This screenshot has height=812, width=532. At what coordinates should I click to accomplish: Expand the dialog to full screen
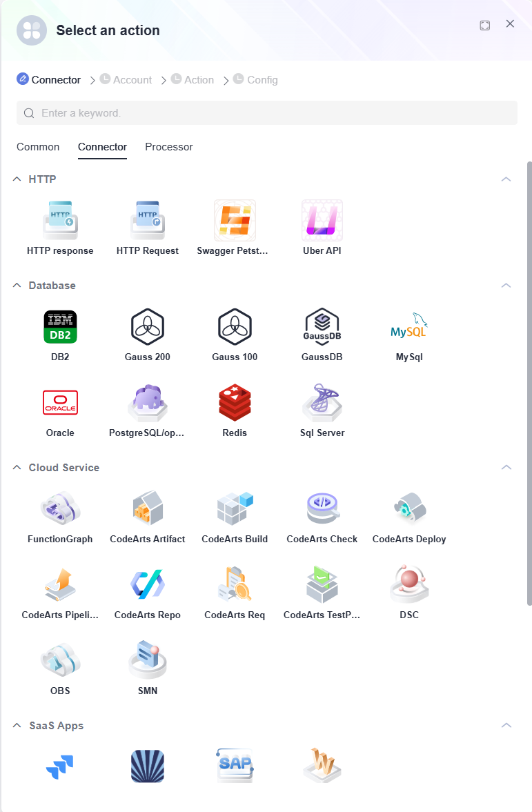(485, 26)
